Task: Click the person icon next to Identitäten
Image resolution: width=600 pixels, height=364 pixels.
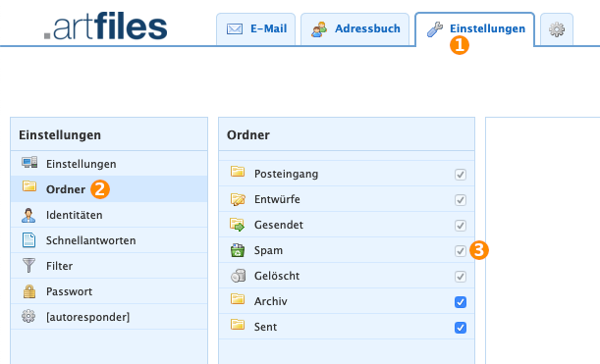Action: [x=28, y=215]
